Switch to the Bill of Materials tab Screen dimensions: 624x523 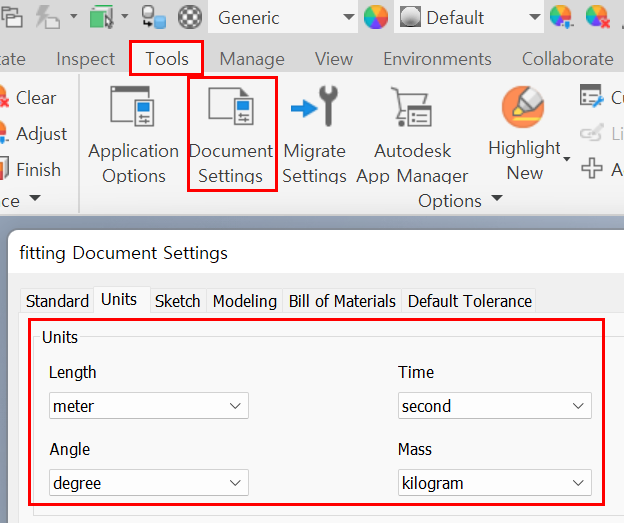pos(342,301)
